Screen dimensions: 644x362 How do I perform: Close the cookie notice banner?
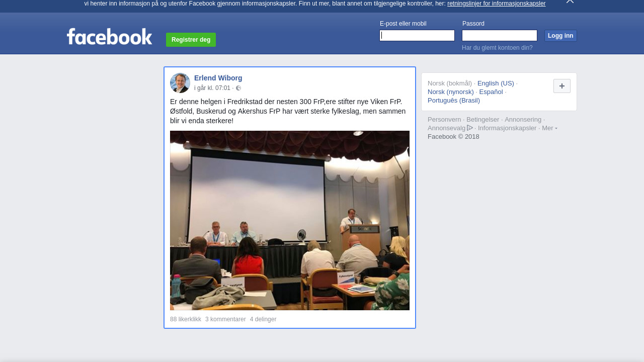[x=570, y=2]
